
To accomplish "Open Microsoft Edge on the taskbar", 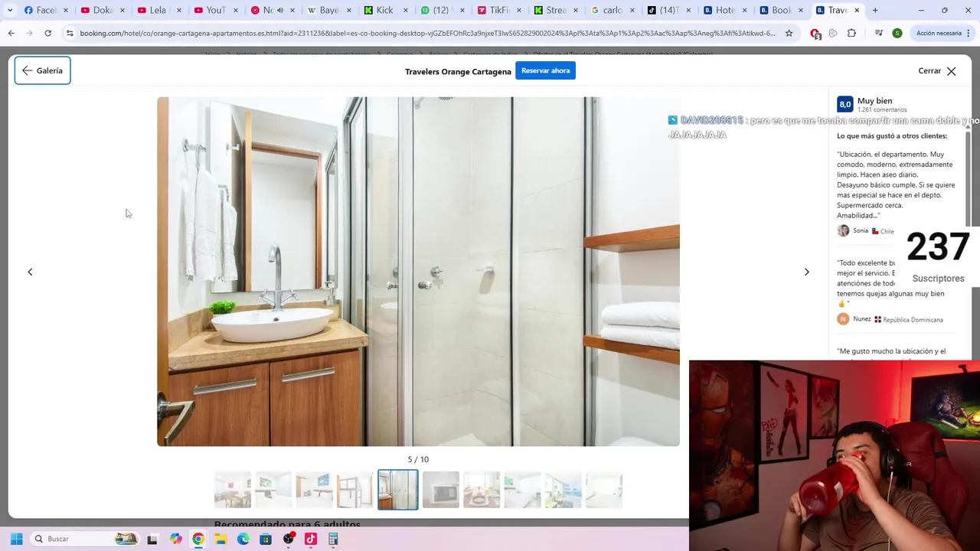I will [243, 539].
